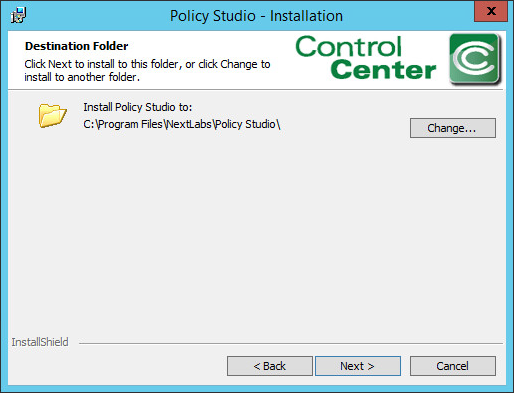
Task: Click the yellow open folder icon
Action: pyautogui.click(x=52, y=115)
